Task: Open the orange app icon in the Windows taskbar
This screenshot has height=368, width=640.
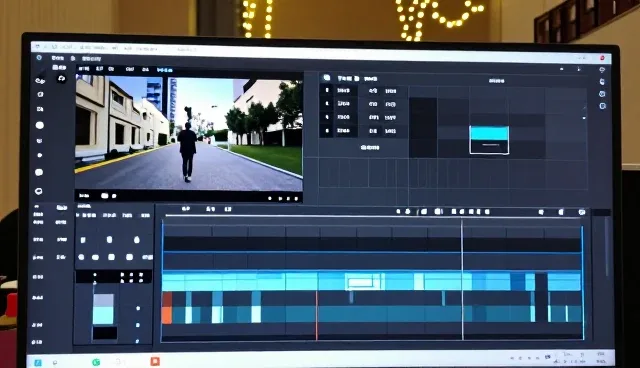Action: tap(155, 361)
